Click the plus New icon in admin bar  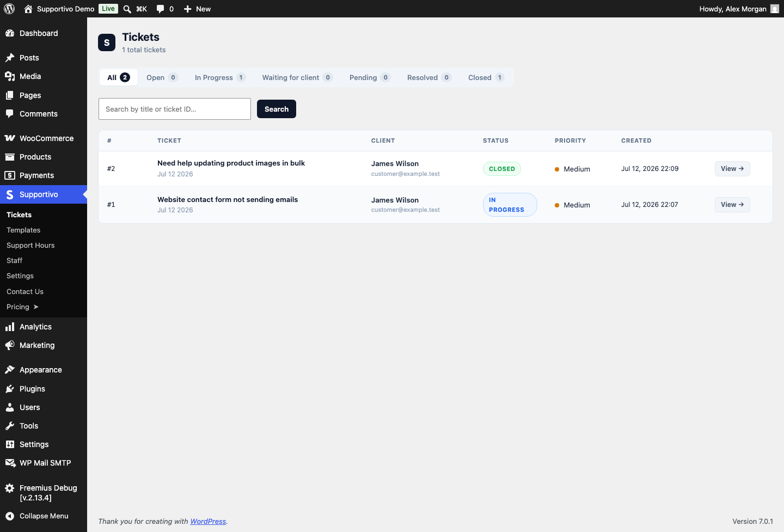tap(187, 9)
